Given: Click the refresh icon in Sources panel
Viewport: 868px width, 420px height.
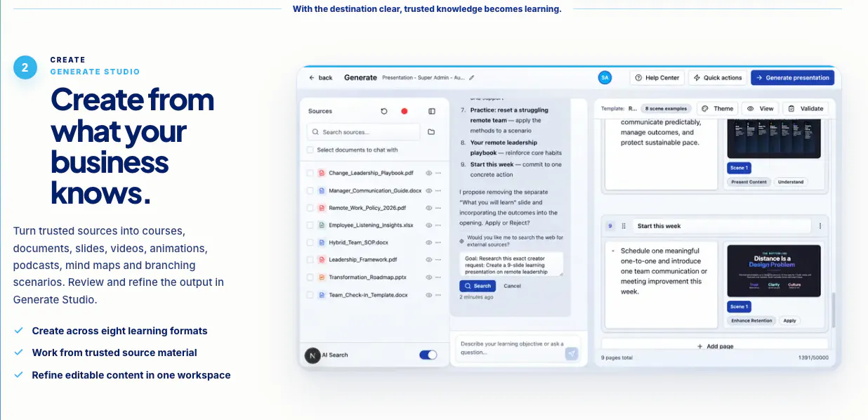Looking at the screenshot, I should (x=384, y=111).
